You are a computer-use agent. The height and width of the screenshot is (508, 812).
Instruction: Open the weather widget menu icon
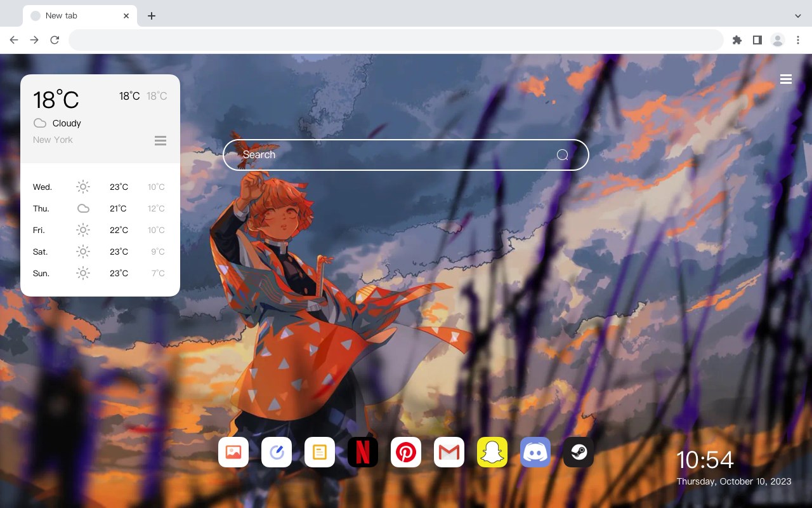point(160,140)
